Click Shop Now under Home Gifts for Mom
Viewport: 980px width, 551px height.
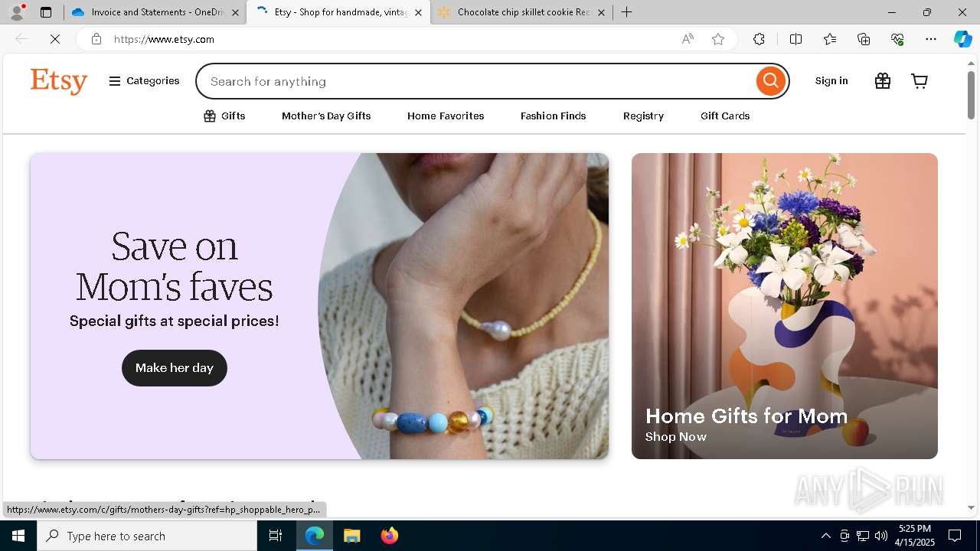pos(676,437)
